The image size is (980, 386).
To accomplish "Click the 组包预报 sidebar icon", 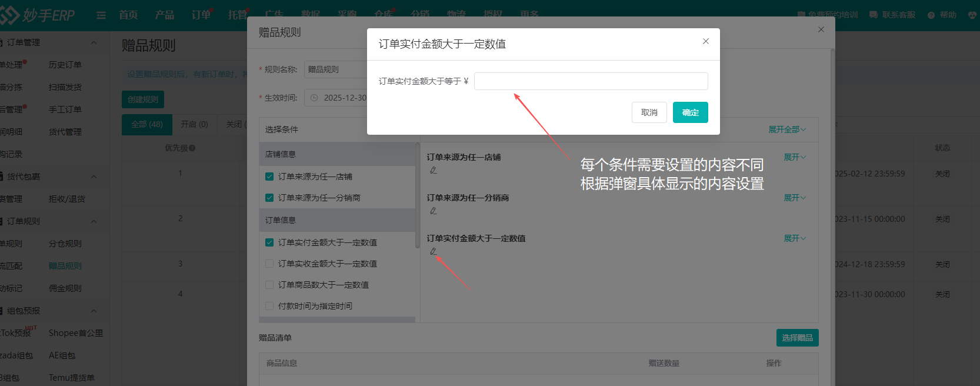I will [x=2, y=311].
